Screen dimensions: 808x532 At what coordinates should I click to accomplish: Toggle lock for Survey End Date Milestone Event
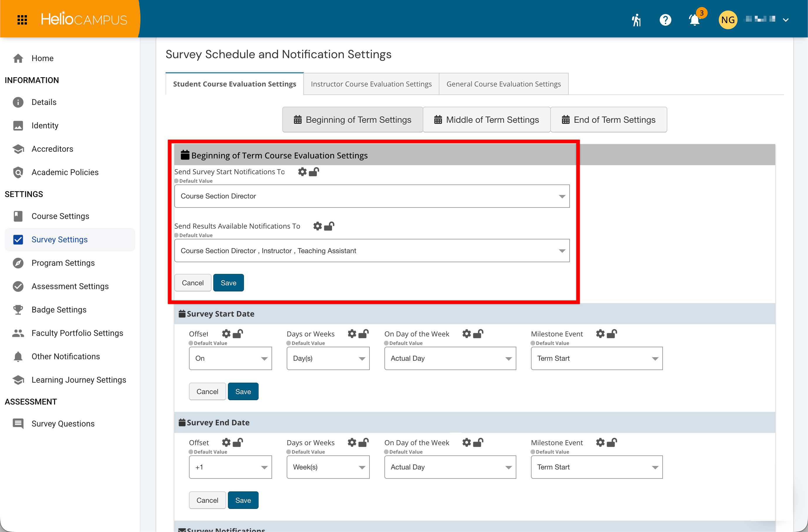point(612,443)
